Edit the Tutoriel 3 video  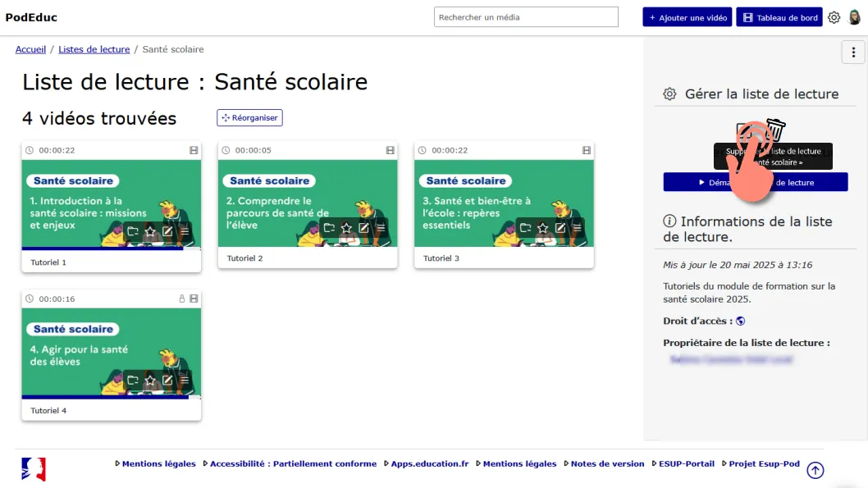point(560,227)
